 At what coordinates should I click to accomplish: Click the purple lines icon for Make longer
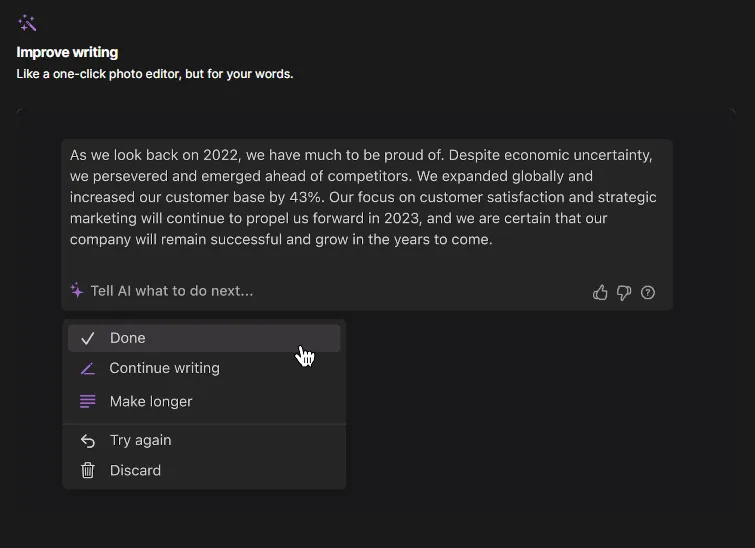click(88, 401)
